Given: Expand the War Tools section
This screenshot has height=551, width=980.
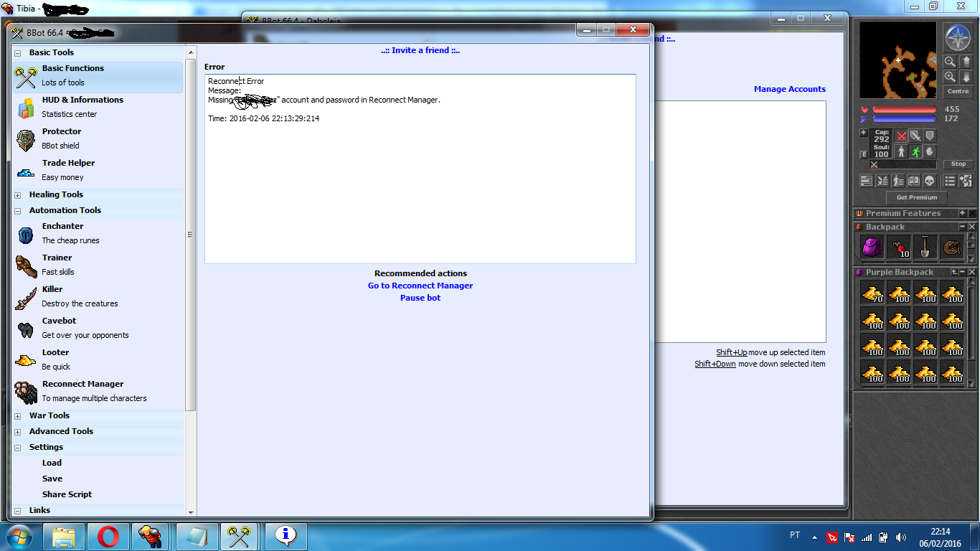Looking at the screenshot, I should point(17,416).
